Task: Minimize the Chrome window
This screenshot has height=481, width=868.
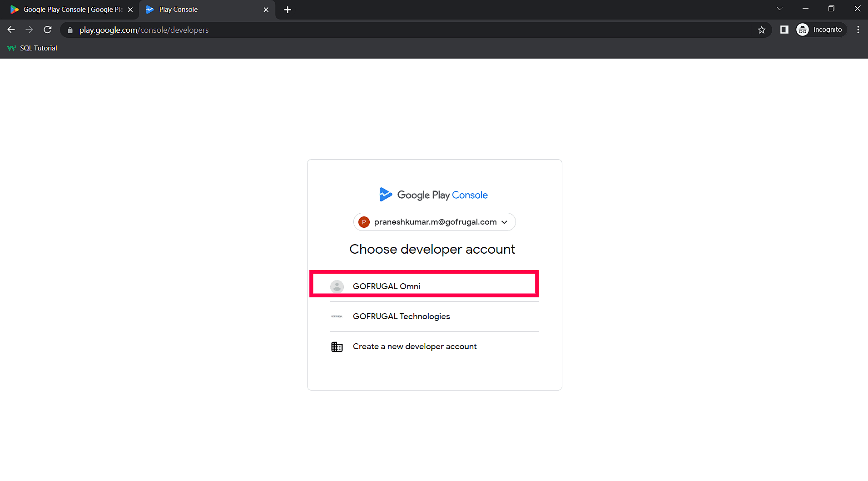Action: point(805,9)
